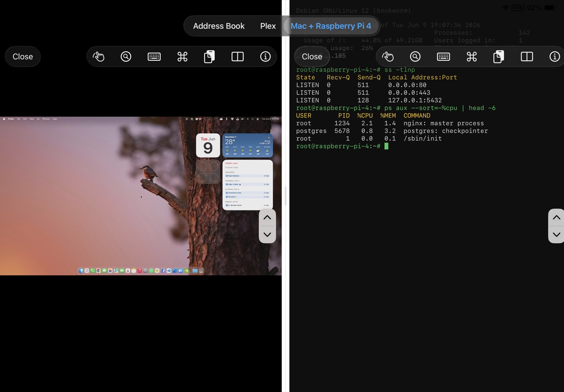Tap up chevron on right terminal session
The width and height of the screenshot is (564, 392).
tap(556, 218)
